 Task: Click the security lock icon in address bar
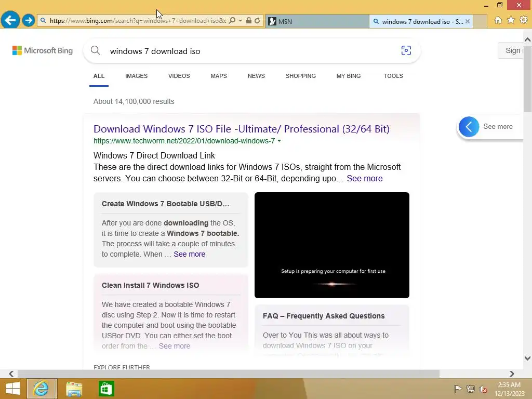tap(249, 21)
